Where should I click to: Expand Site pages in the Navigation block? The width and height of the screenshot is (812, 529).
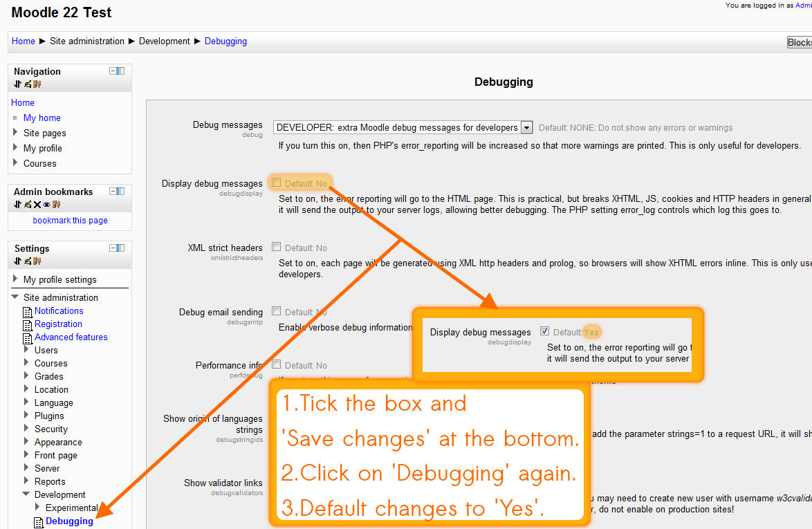click(15, 132)
